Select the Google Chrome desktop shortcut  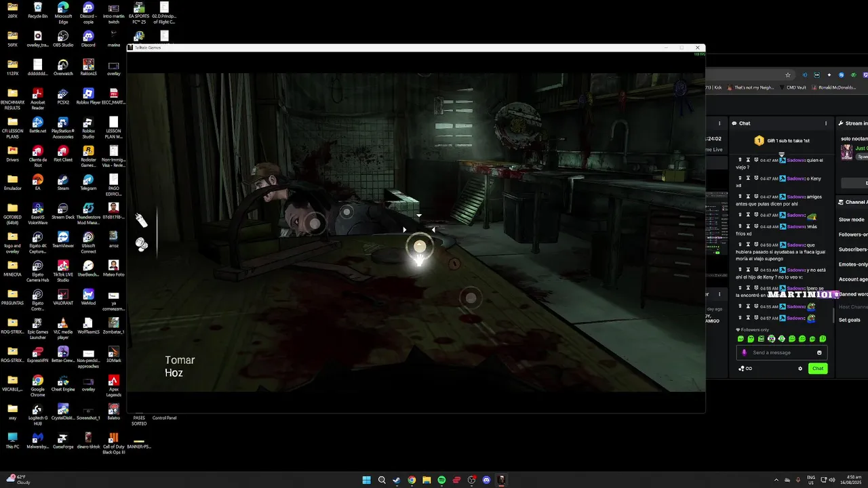point(38,386)
